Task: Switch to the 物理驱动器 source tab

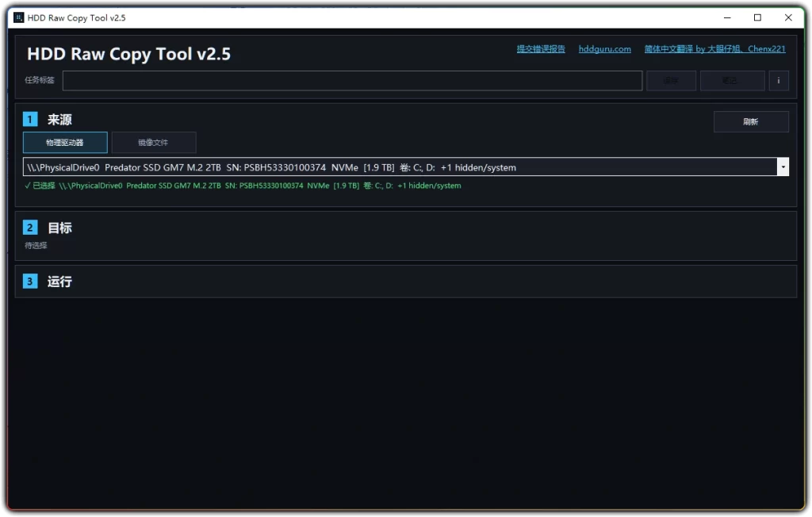Action: tap(65, 143)
